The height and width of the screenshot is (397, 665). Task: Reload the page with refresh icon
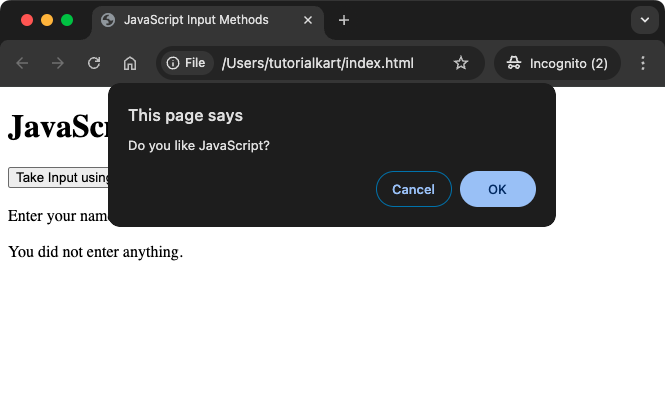(94, 63)
